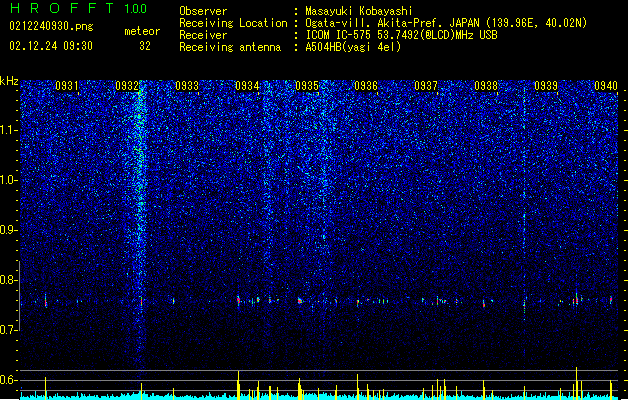The height and width of the screenshot is (400, 629).
Task: Click the 0.8 kHz axis label
Action: point(8,280)
